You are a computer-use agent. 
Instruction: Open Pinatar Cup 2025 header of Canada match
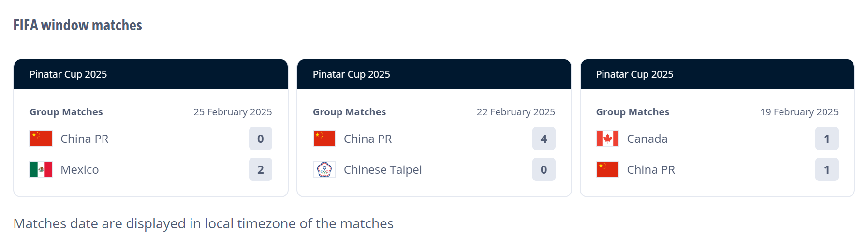click(x=717, y=74)
